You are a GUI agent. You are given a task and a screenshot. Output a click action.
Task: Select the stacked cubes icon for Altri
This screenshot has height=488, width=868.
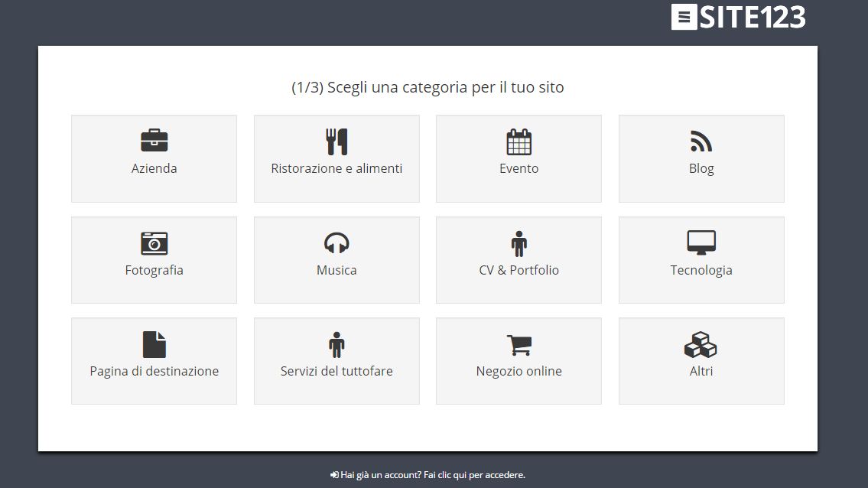[x=701, y=345]
